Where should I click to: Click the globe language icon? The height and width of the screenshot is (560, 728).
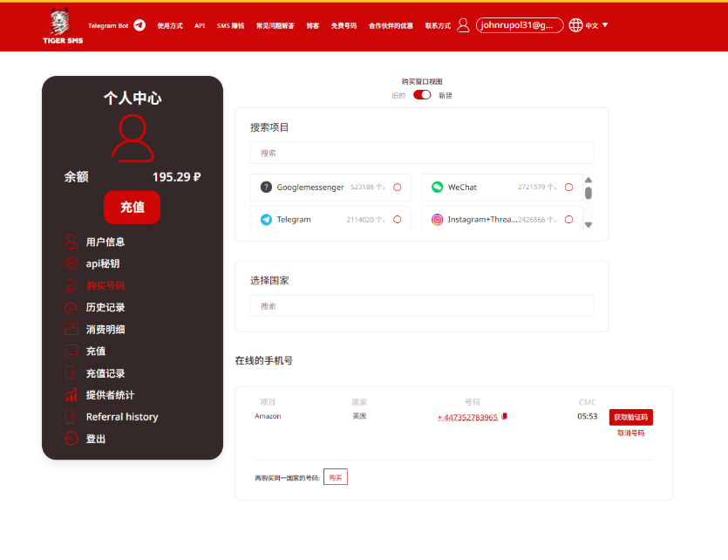575,25
